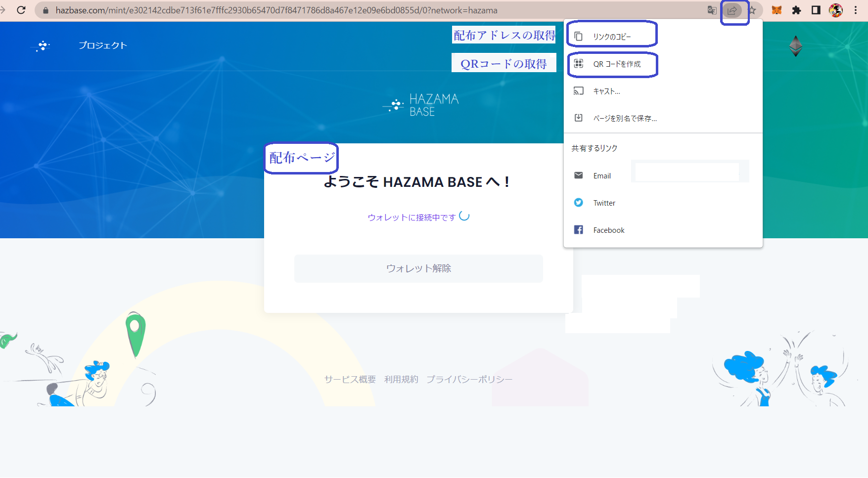Select リンクのコピー in share menu
868x478 pixels.
coord(663,37)
